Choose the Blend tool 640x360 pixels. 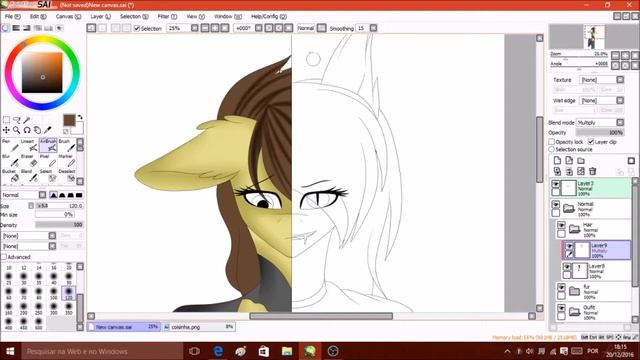coord(29,176)
